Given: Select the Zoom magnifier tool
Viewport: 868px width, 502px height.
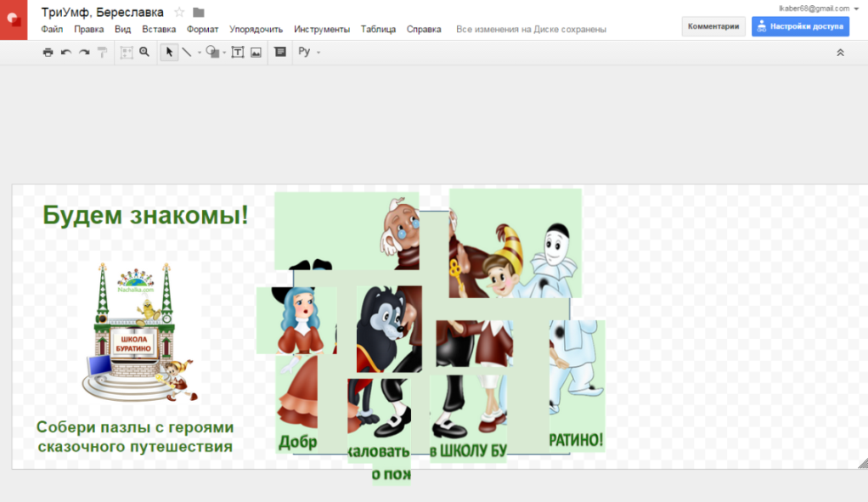Looking at the screenshot, I should (x=144, y=53).
